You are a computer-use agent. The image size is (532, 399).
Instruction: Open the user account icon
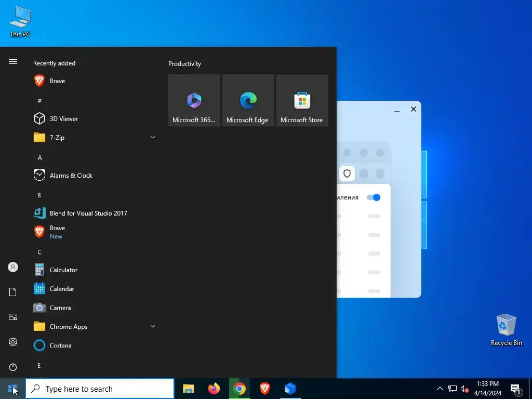point(13,267)
